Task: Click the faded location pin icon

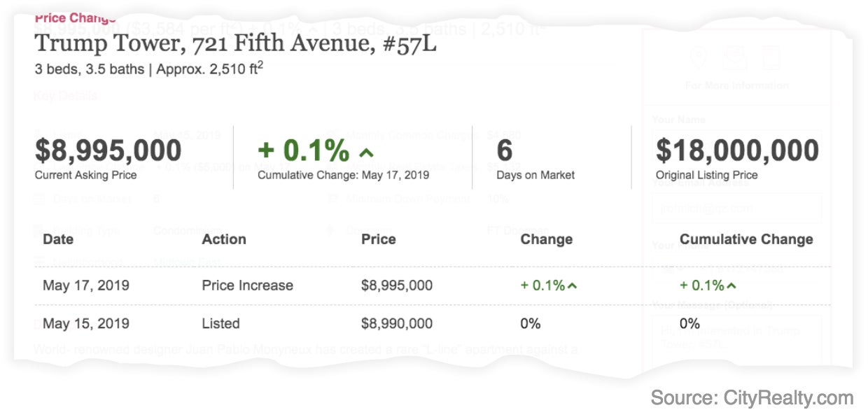Action: click(x=698, y=58)
